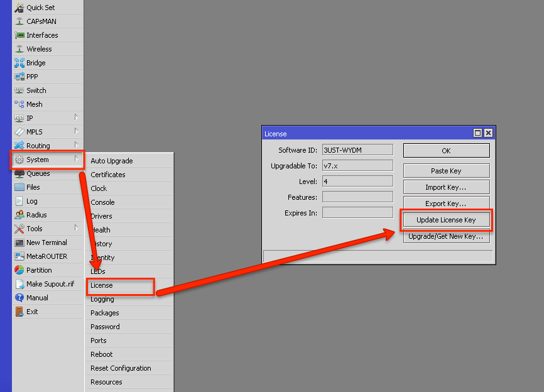This screenshot has width=544, height=392.
Task: Click the Radius users icon
Action: pos(19,215)
